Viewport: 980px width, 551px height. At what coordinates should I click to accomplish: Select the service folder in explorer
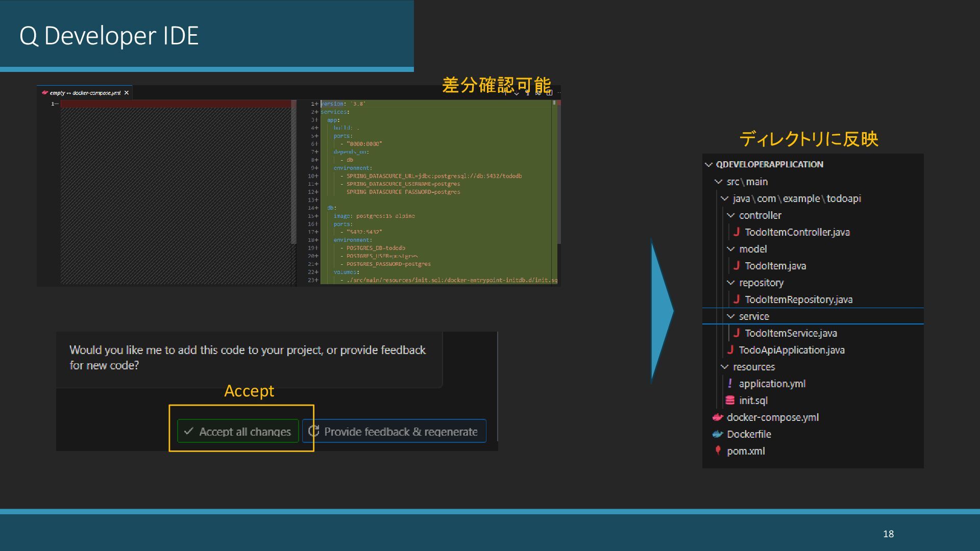(754, 316)
